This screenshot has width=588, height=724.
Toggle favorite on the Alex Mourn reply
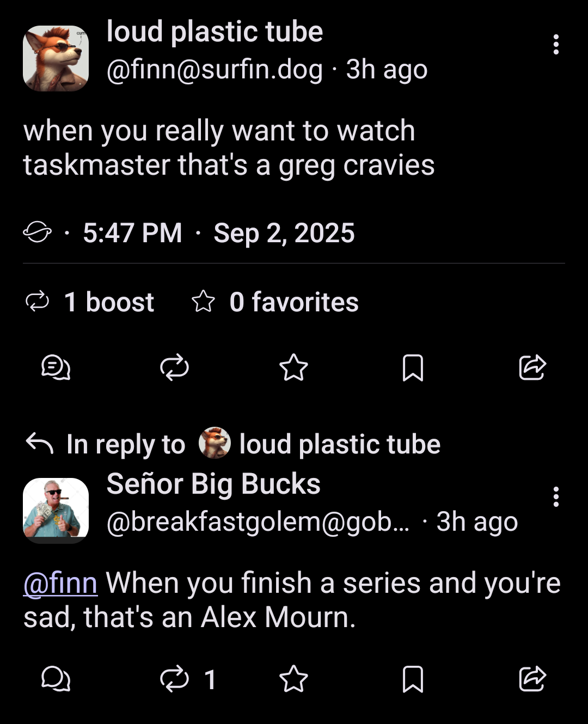295,679
